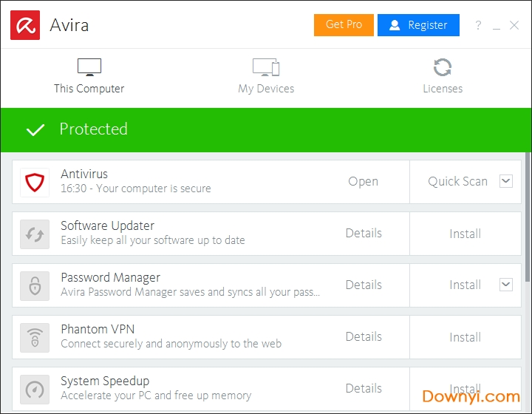Click the green Protected checkmark icon
The height and width of the screenshot is (414, 532).
[35, 130]
